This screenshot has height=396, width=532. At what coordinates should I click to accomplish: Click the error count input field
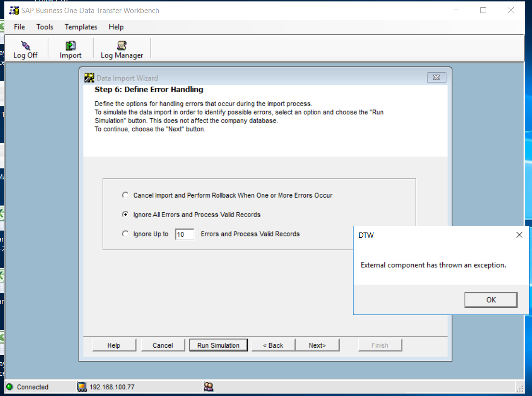coord(184,234)
